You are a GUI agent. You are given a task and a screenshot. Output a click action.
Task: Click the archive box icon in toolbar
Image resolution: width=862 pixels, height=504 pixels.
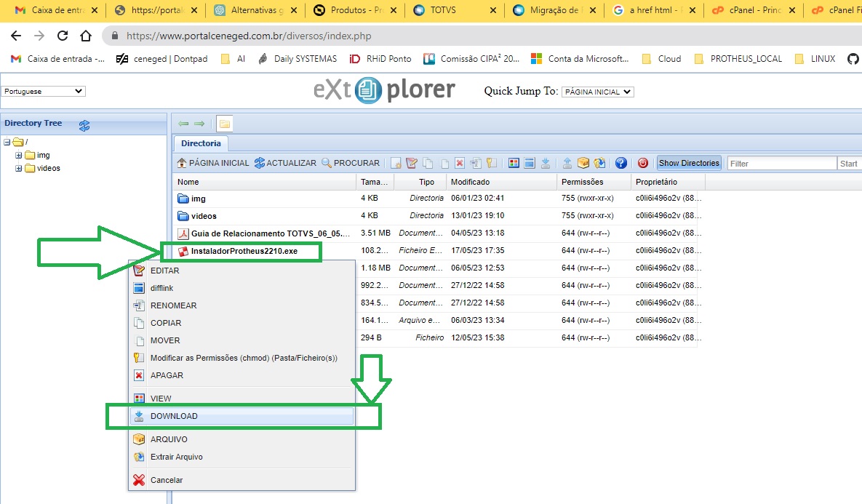(x=583, y=163)
